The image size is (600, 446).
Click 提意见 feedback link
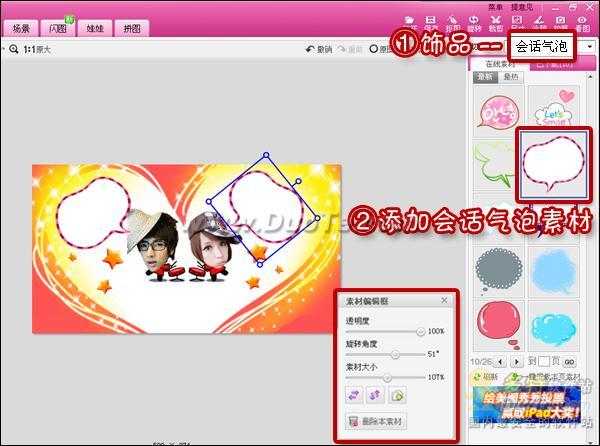click(x=522, y=7)
